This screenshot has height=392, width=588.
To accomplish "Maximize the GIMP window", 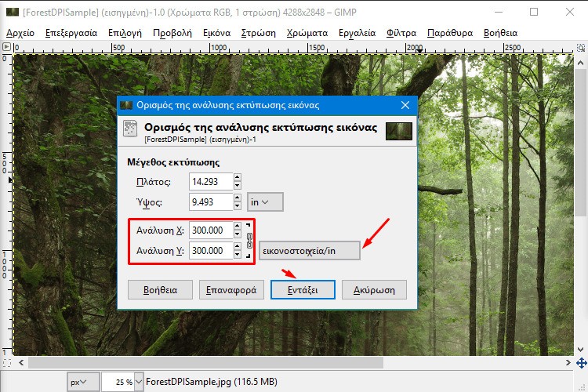I will 534,12.
